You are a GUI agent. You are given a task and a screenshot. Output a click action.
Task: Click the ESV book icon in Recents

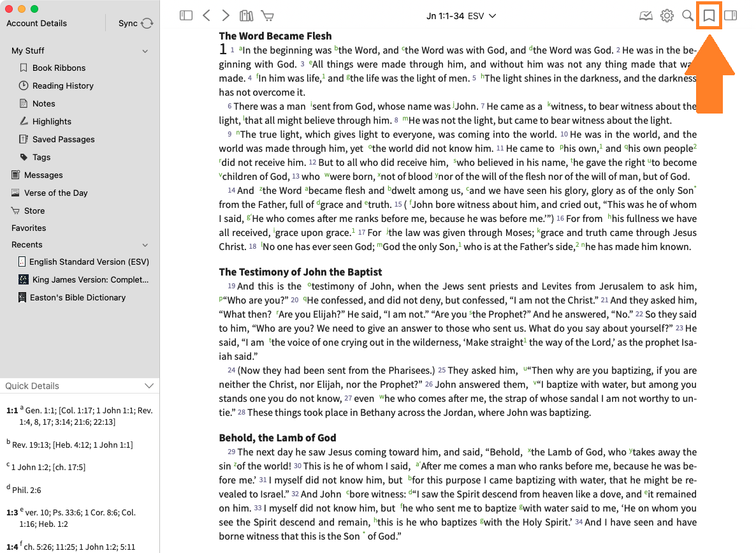(x=22, y=262)
